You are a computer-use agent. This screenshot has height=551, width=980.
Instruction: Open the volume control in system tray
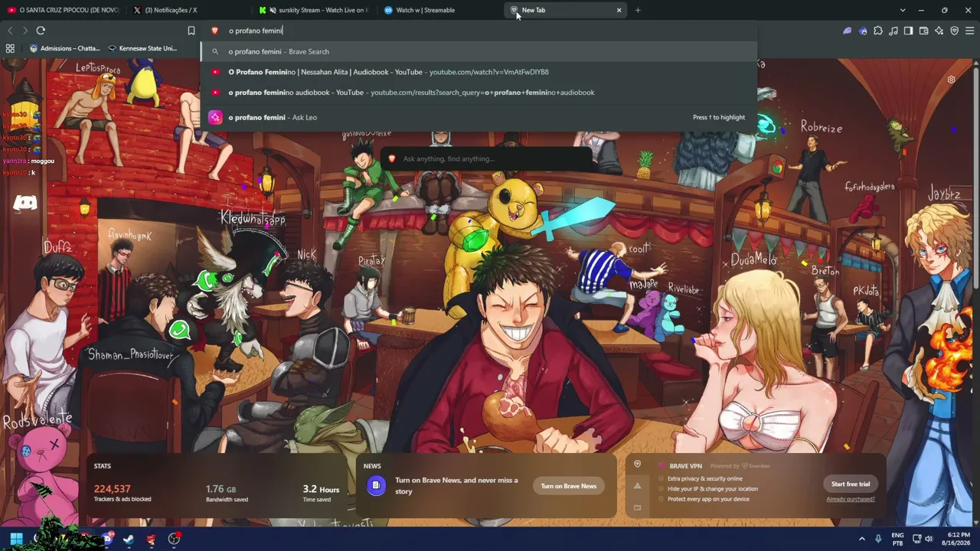coord(929,539)
